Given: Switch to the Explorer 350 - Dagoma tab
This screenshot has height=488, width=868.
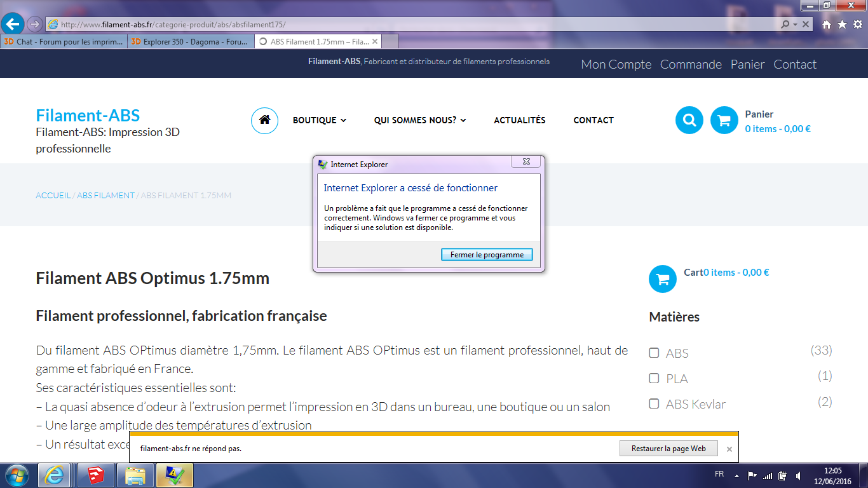Looking at the screenshot, I should pyautogui.click(x=191, y=42).
